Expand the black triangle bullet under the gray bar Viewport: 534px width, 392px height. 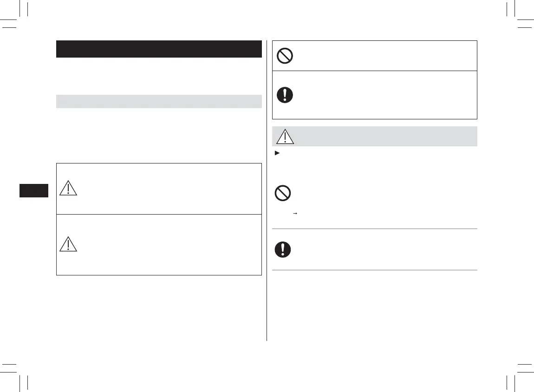278,152
